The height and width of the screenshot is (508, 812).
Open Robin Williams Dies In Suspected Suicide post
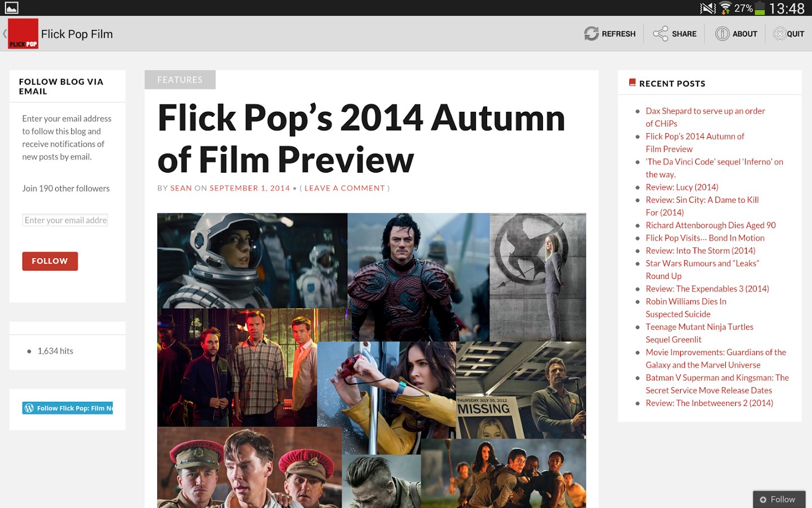(686, 308)
